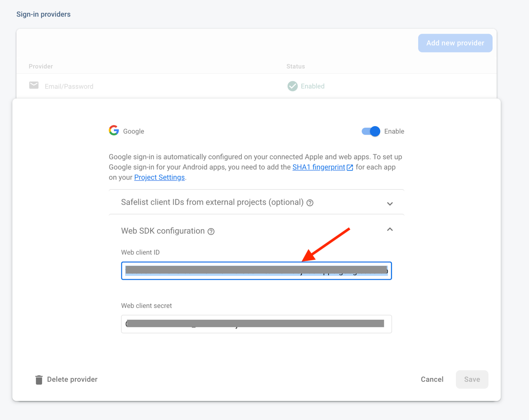Open the SHA1 fingerprint link

coord(318,167)
